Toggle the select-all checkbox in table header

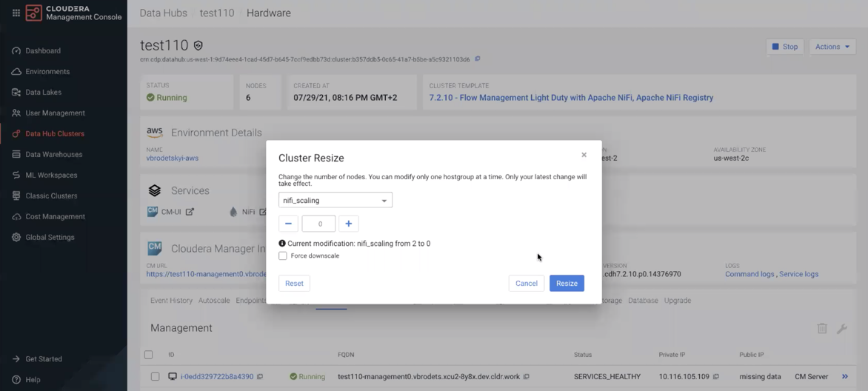point(149,355)
